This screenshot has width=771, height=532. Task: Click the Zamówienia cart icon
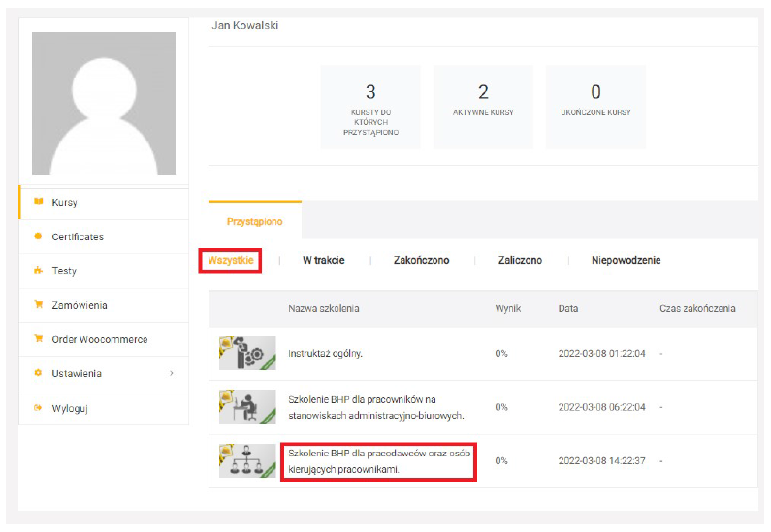[x=39, y=305]
